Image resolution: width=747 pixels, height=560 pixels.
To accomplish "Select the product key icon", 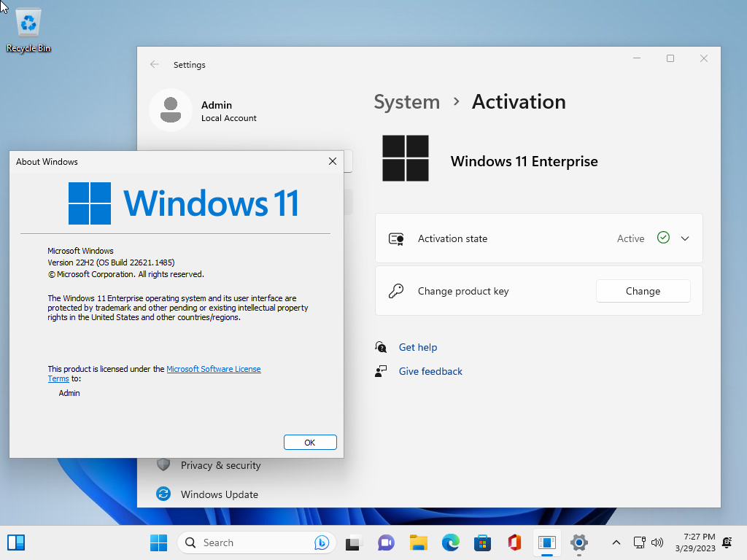I will 396,291.
